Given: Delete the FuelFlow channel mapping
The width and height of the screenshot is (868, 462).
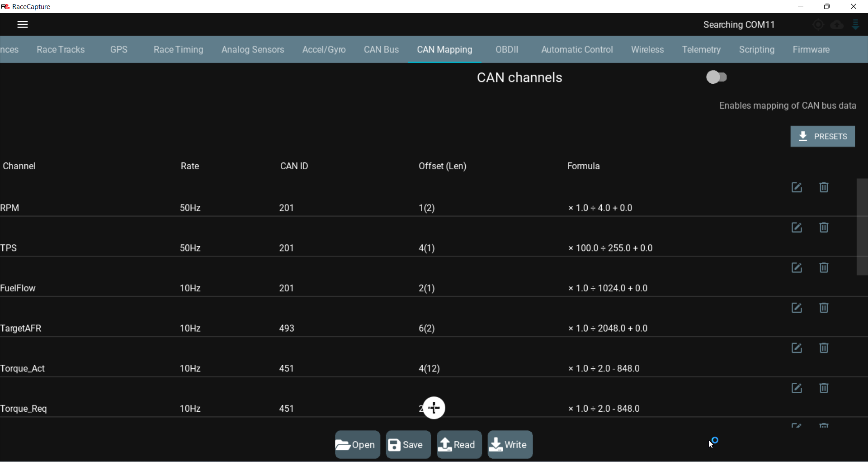Looking at the screenshot, I should click(x=824, y=268).
